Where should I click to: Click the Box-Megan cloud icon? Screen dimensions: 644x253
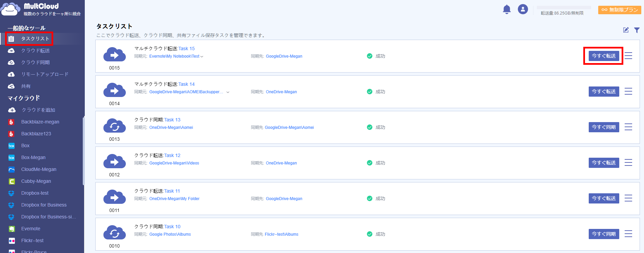[12, 158]
